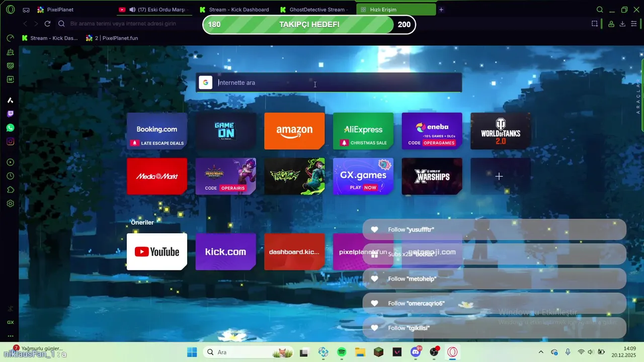Open the Game On speed dial tile
This screenshot has width=644, height=362.
coord(225,131)
